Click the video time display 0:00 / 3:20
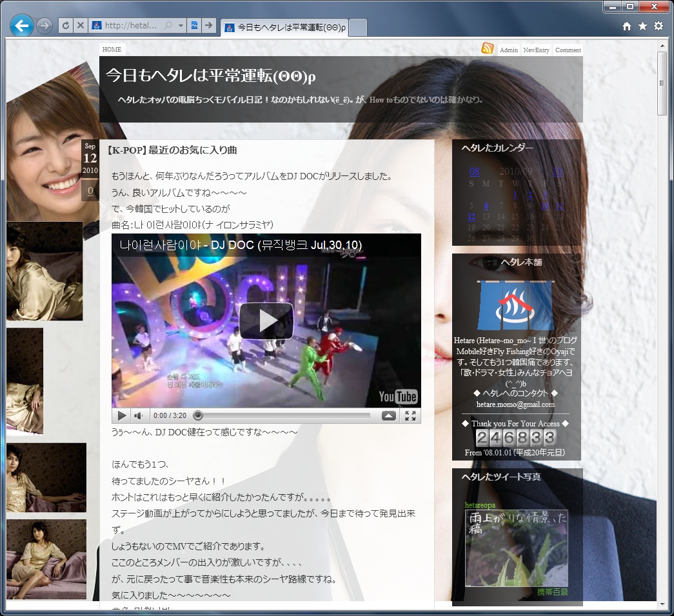674x616 pixels. 170,415
